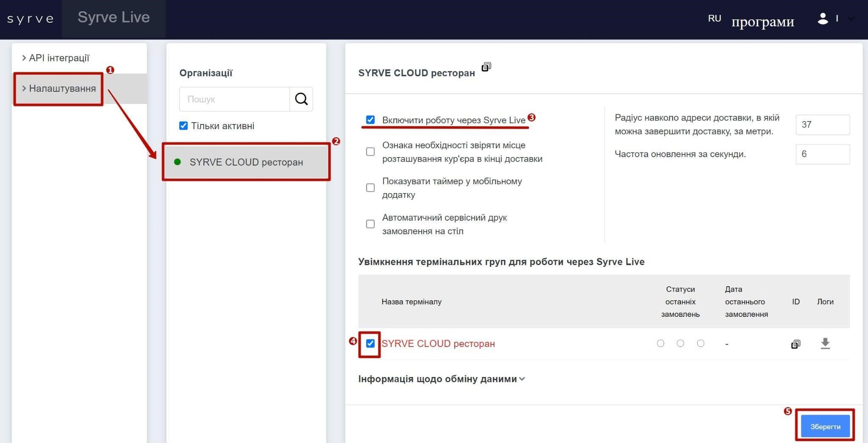Click Дата останнього замовлення header
Screen dimensions: 868x443
(746, 302)
